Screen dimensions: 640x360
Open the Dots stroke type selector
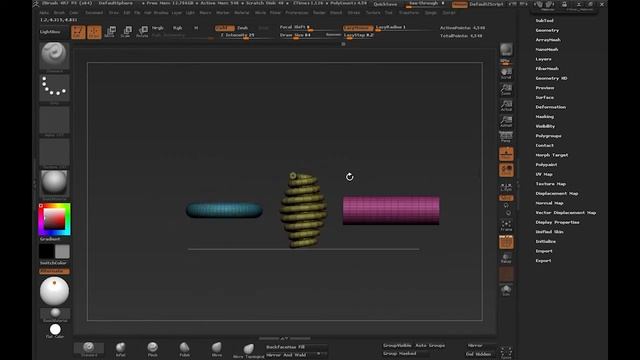click(54, 87)
